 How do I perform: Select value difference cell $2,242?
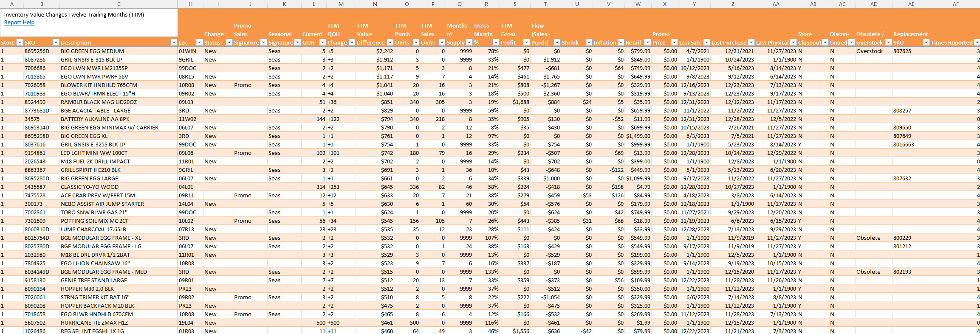[x=375, y=51]
